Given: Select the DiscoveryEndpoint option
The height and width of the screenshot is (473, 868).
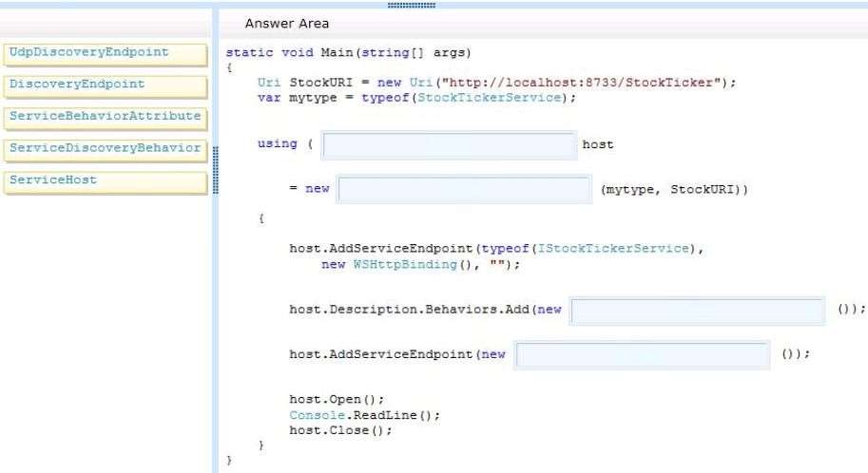Looking at the screenshot, I should (x=106, y=86).
